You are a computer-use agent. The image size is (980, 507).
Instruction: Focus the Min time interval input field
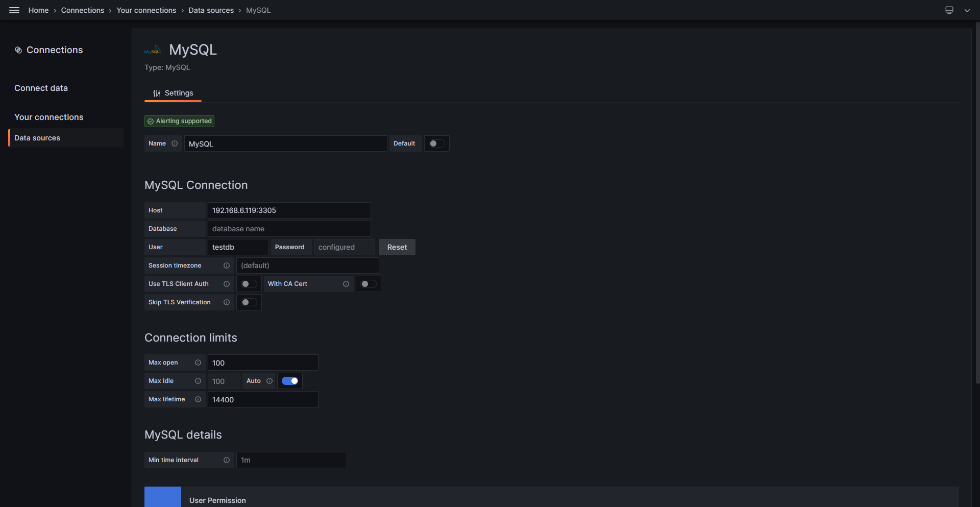pyautogui.click(x=291, y=460)
